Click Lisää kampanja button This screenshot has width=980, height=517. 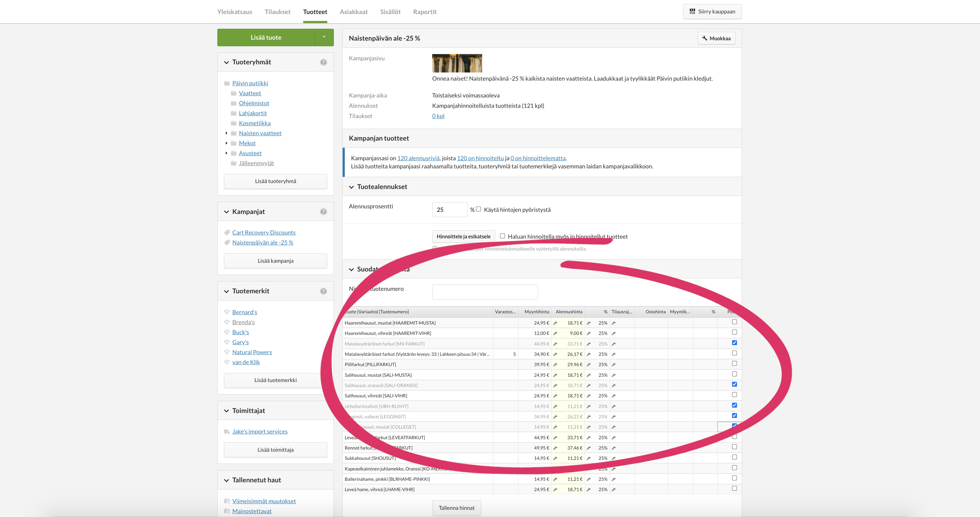point(275,261)
